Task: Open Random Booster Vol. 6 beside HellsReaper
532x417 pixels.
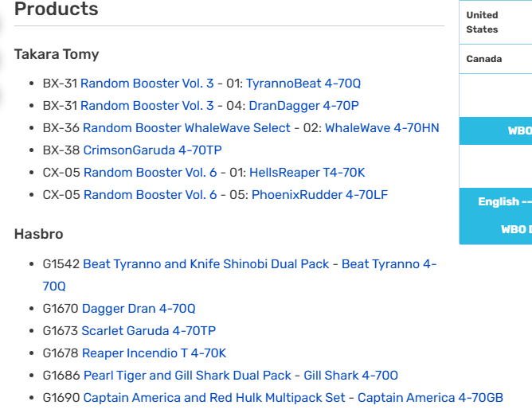Action: (150, 173)
